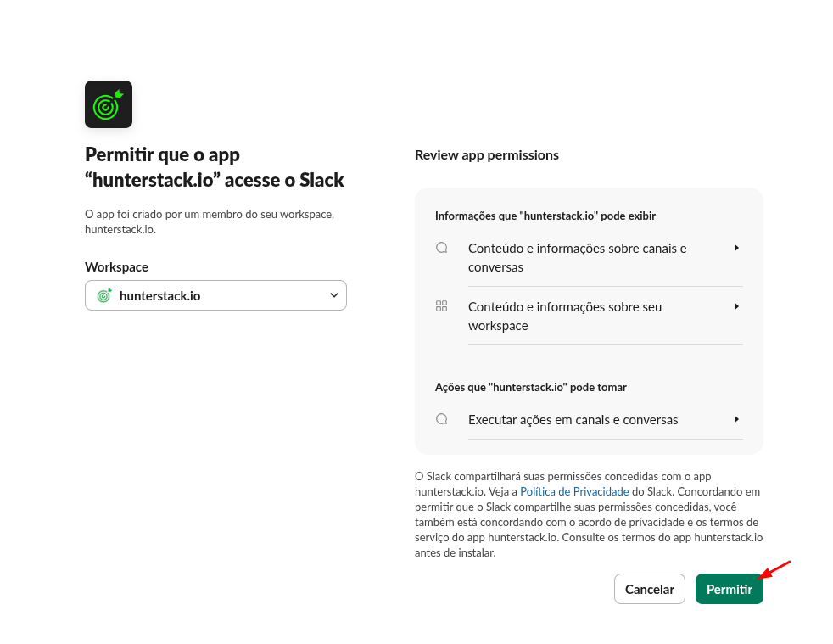This screenshot has width=833, height=644.
Task: Click "Executar ações em canais e conversas" text
Action: (x=573, y=420)
